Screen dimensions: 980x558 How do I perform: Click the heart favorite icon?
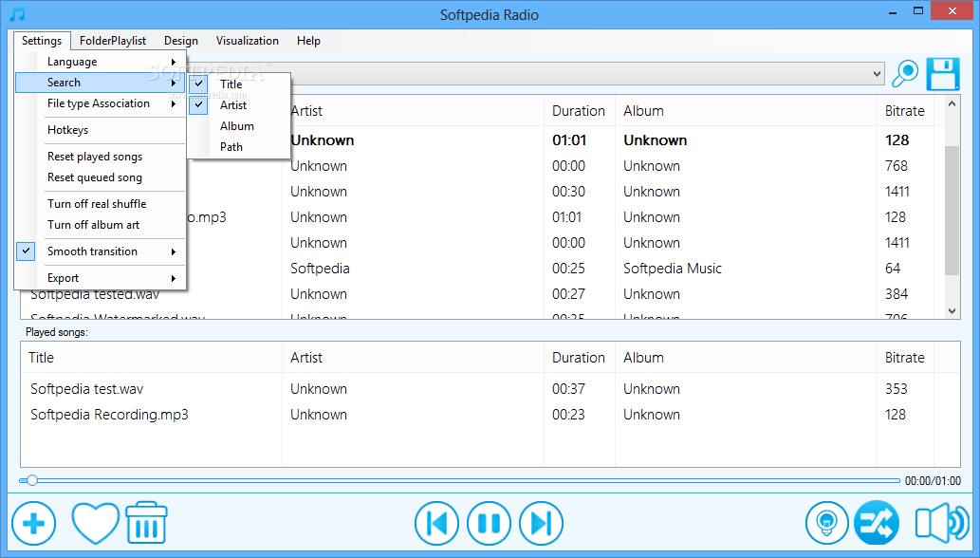(95, 522)
